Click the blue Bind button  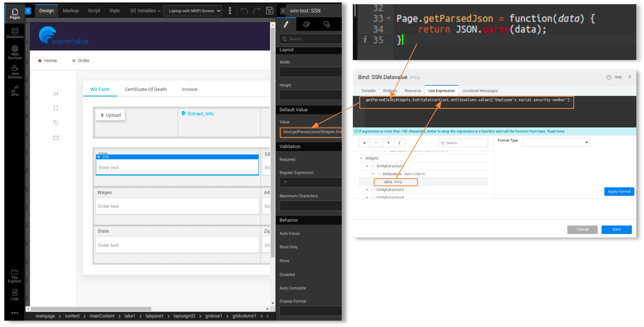pos(616,230)
